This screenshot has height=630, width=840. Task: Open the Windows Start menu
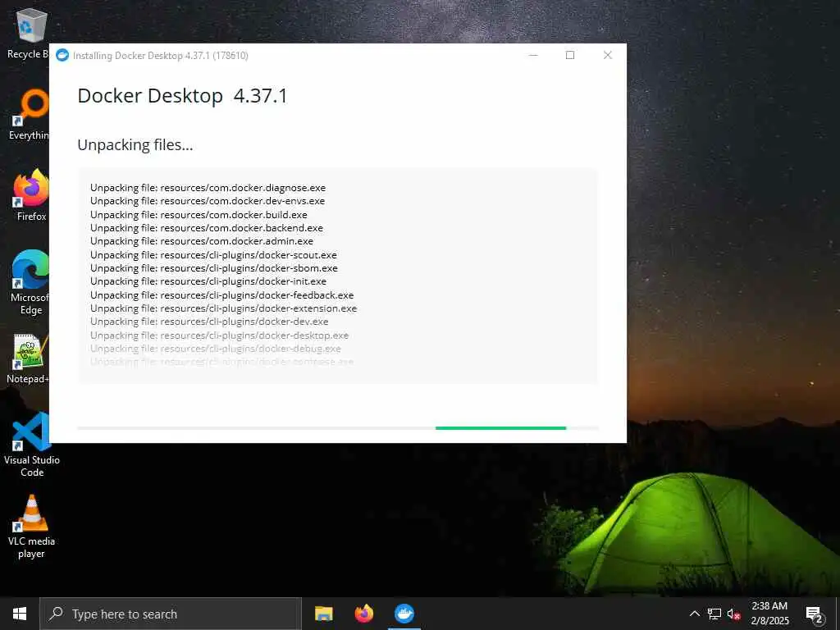(20, 614)
